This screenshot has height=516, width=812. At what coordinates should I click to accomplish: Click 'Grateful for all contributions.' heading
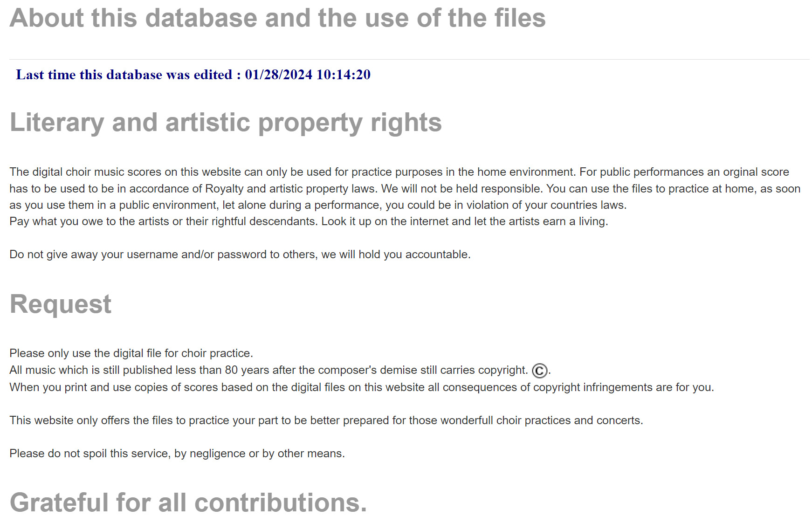pos(188,502)
